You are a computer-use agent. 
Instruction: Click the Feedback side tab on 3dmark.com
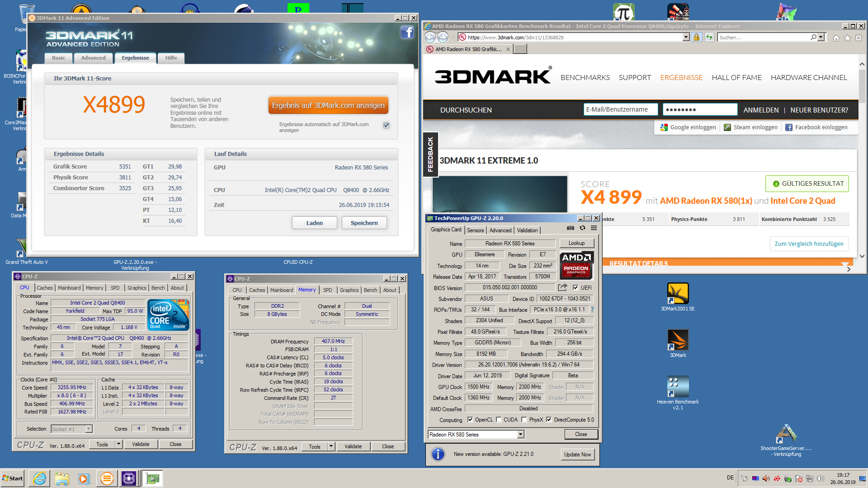430,155
